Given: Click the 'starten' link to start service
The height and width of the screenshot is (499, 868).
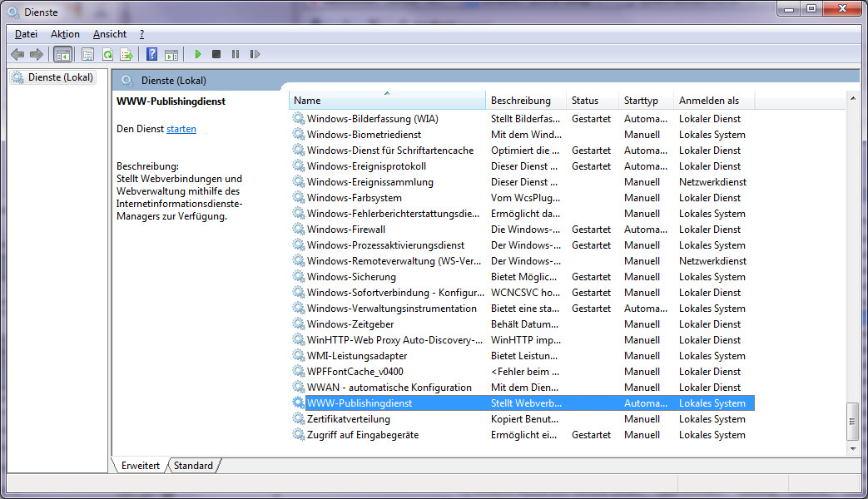Looking at the screenshot, I should (x=181, y=129).
